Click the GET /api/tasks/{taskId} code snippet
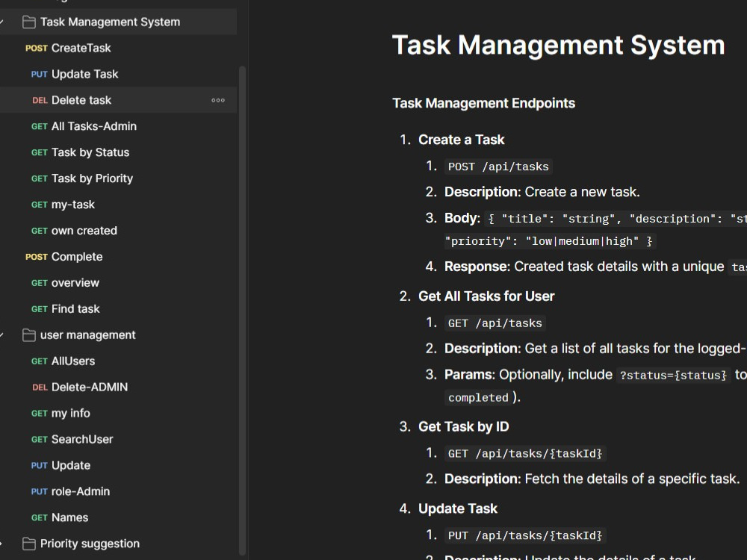 point(525,454)
